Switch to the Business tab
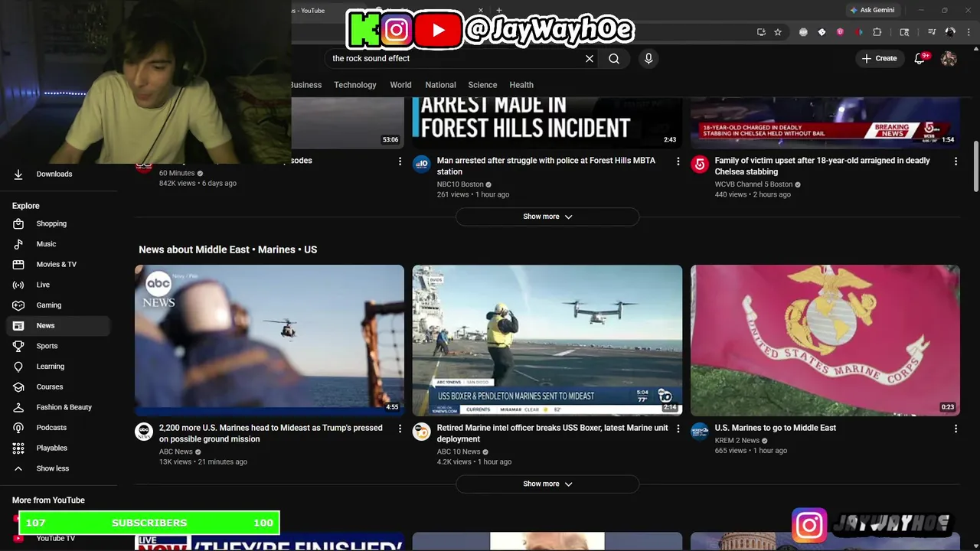 [306, 85]
